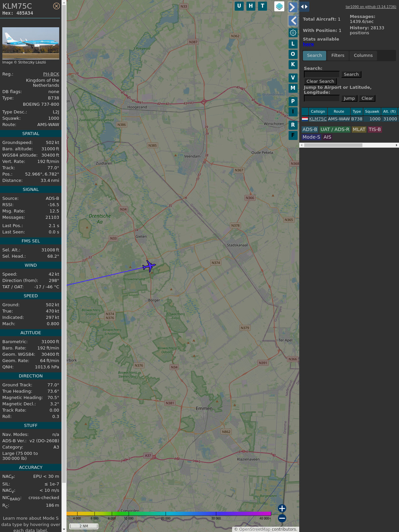
Task: Click the Mode-S source legend label
Action: (x=311, y=137)
